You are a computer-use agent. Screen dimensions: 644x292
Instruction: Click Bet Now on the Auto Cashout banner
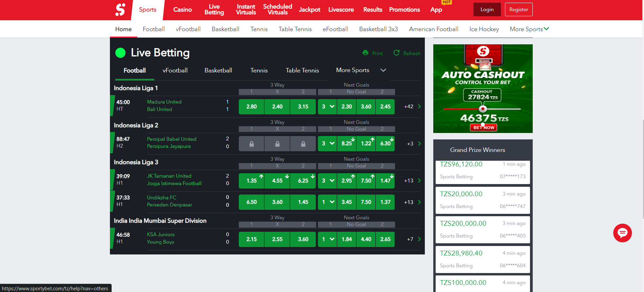point(483,128)
